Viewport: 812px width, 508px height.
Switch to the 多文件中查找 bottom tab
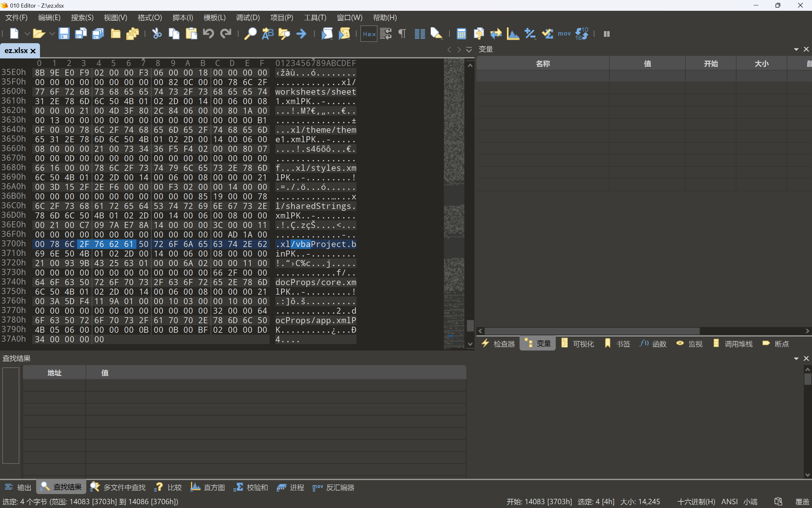tap(118, 487)
